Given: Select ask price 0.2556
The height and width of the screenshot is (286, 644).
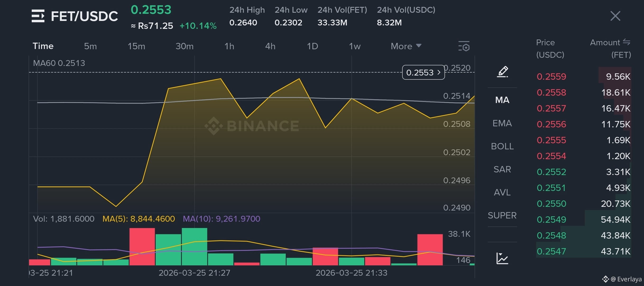Looking at the screenshot, I should (x=551, y=124).
